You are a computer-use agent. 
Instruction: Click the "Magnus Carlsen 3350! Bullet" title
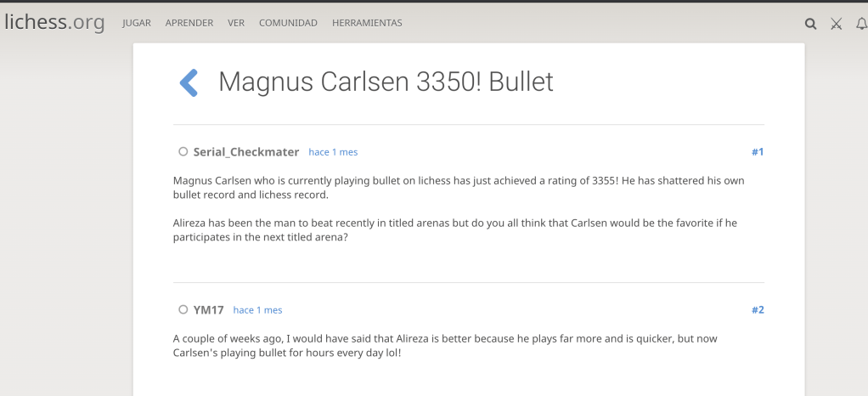pos(386,82)
